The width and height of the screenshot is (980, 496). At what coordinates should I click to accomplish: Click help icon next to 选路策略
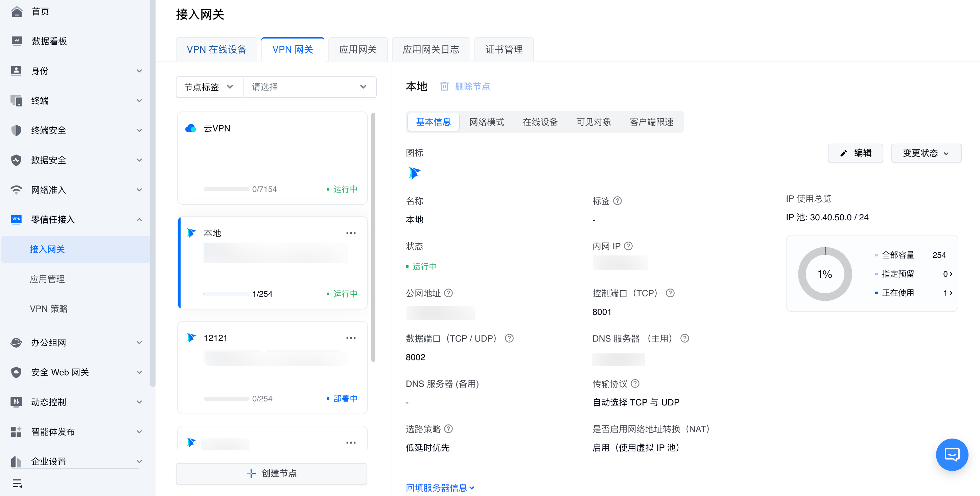click(x=448, y=429)
